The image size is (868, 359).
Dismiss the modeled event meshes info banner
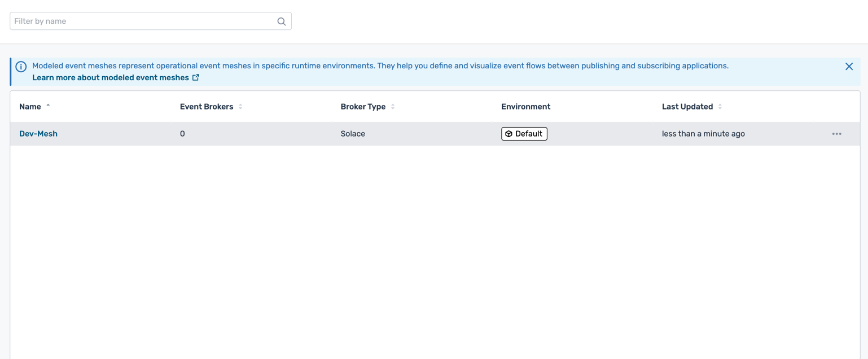(x=848, y=67)
